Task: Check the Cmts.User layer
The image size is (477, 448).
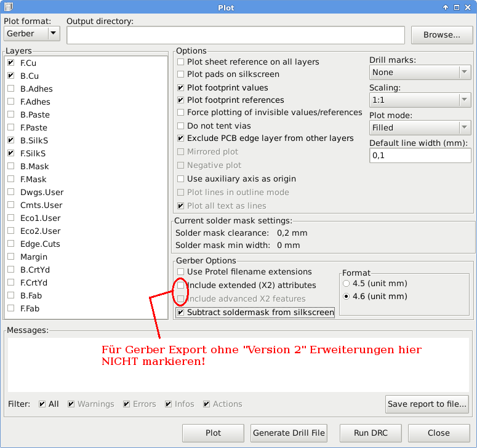Action: point(11,205)
